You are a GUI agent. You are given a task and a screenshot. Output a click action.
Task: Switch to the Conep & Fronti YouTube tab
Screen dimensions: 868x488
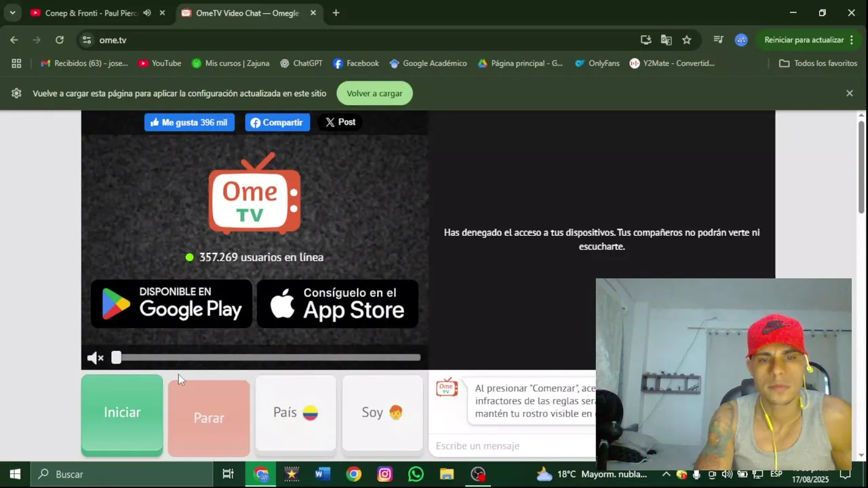pos(91,13)
